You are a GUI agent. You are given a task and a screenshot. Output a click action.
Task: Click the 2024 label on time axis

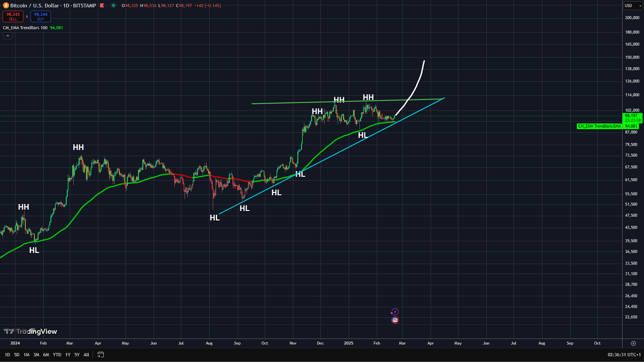click(x=15, y=343)
